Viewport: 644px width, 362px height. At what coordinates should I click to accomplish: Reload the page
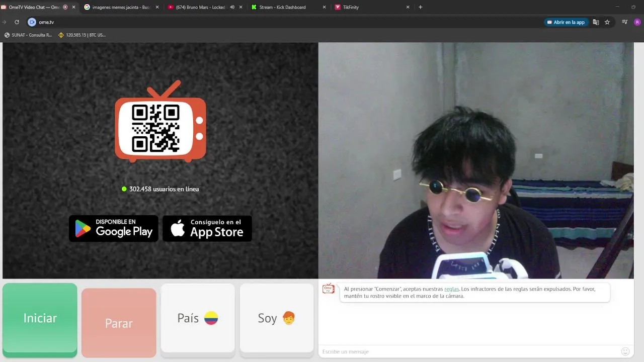click(x=17, y=22)
